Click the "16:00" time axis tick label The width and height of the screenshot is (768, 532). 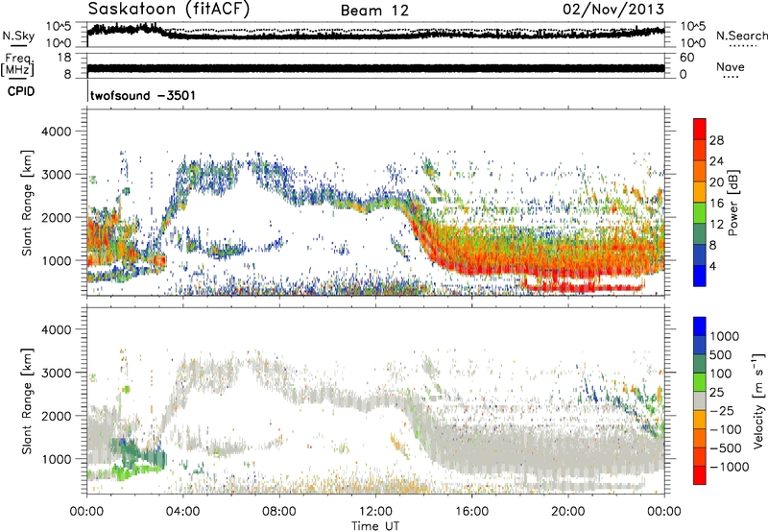(x=471, y=512)
